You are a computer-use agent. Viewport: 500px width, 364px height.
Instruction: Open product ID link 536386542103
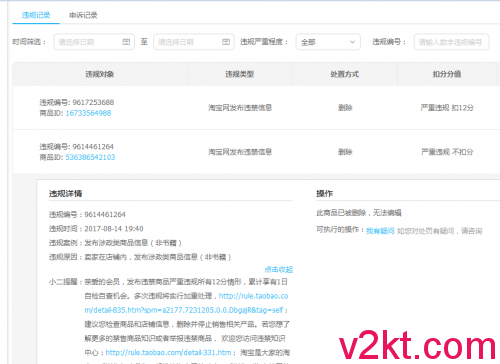pyautogui.click(x=90, y=157)
